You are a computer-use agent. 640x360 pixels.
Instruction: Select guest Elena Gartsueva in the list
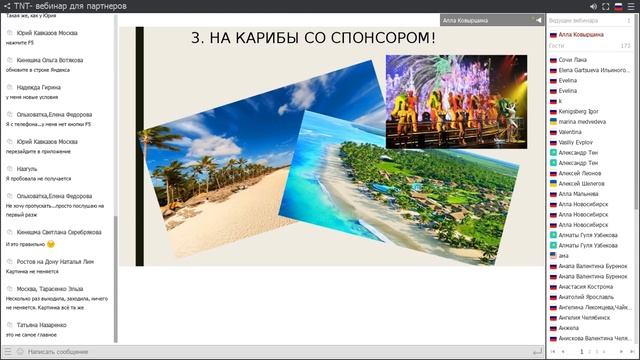click(x=593, y=70)
